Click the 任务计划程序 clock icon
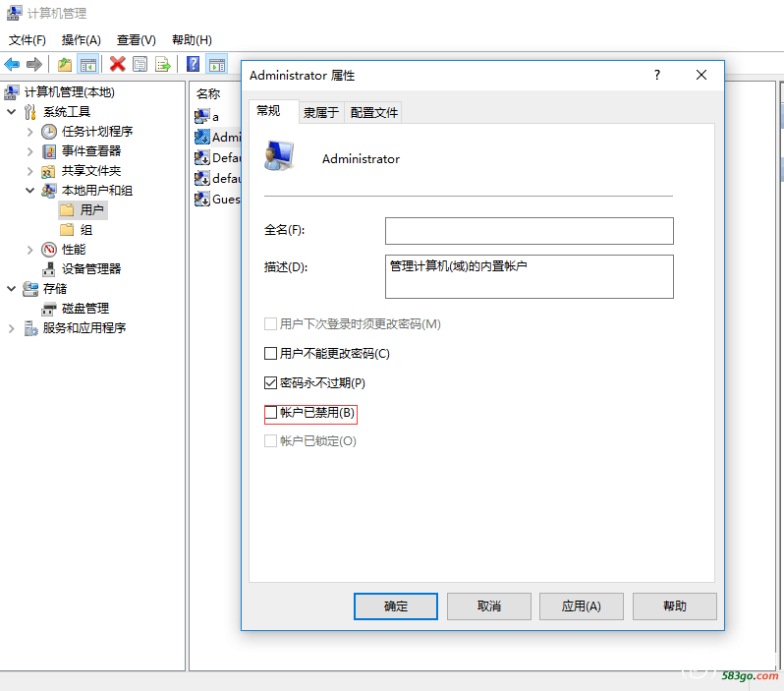 49,132
